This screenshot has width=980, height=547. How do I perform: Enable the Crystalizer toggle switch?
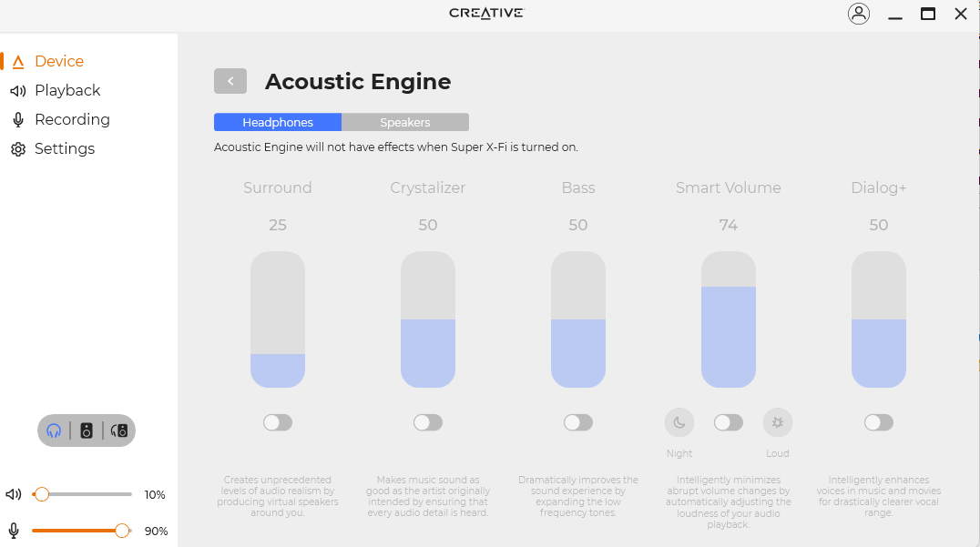pos(428,422)
